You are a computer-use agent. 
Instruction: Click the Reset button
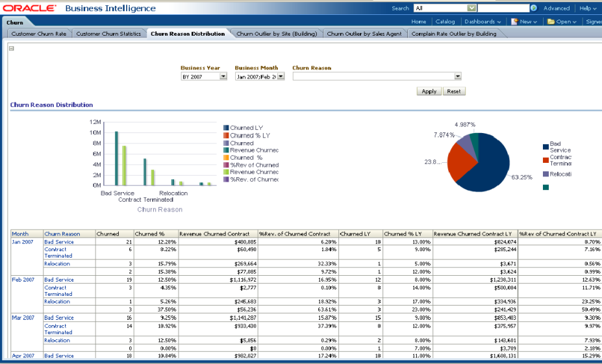pos(454,91)
